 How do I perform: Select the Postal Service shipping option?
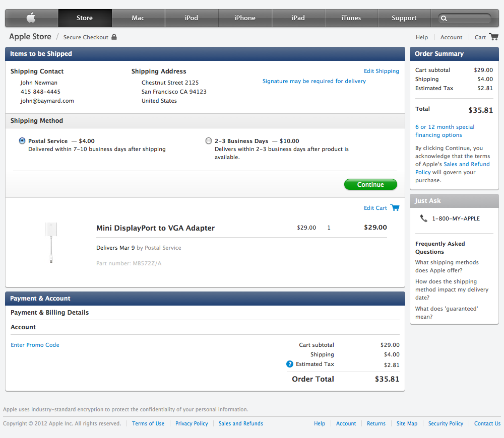click(22, 140)
